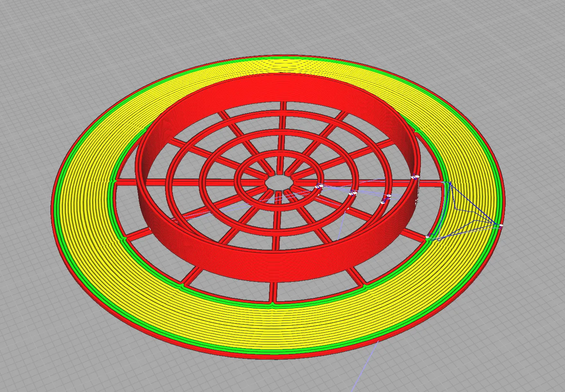Select the horizontal spoke left of the tall wall

coord(127,183)
